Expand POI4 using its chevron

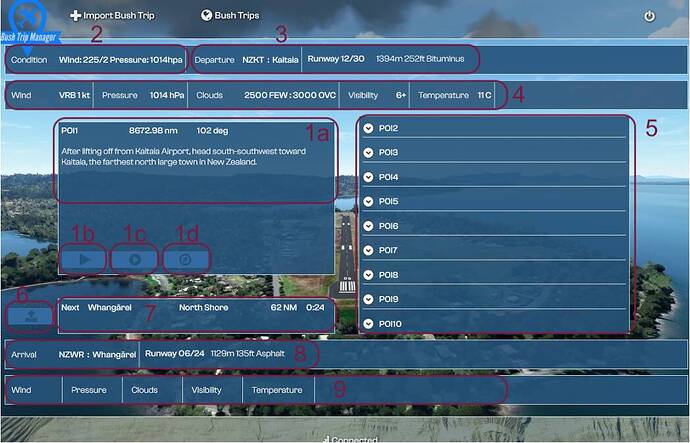[369, 177]
